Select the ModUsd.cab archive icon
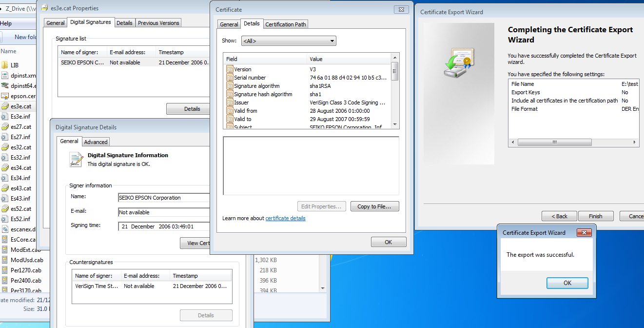The width and height of the screenshot is (644, 328). point(5,260)
